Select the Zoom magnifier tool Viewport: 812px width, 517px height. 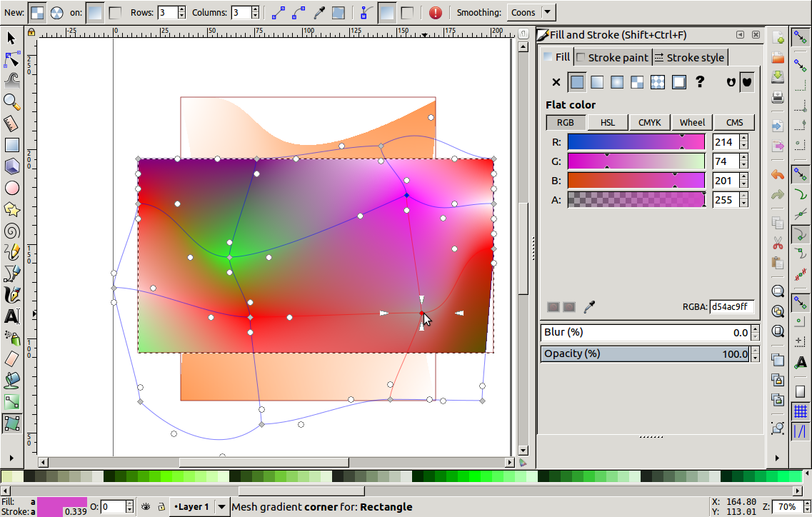point(11,101)
